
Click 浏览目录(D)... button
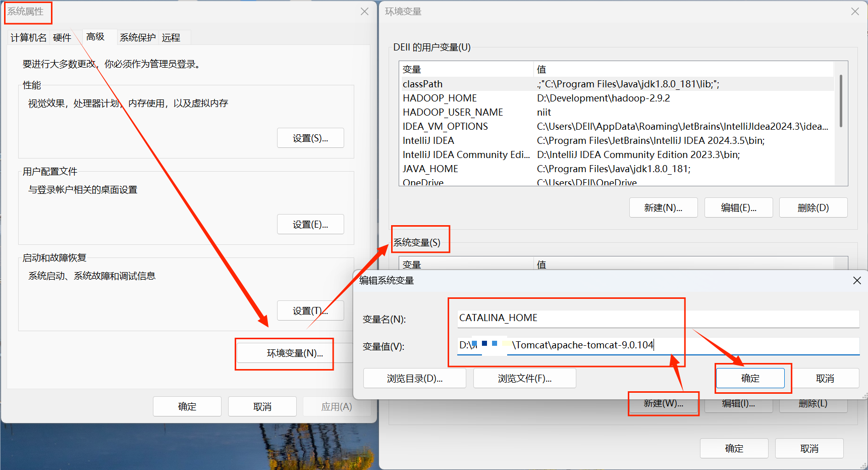point(415,378)
